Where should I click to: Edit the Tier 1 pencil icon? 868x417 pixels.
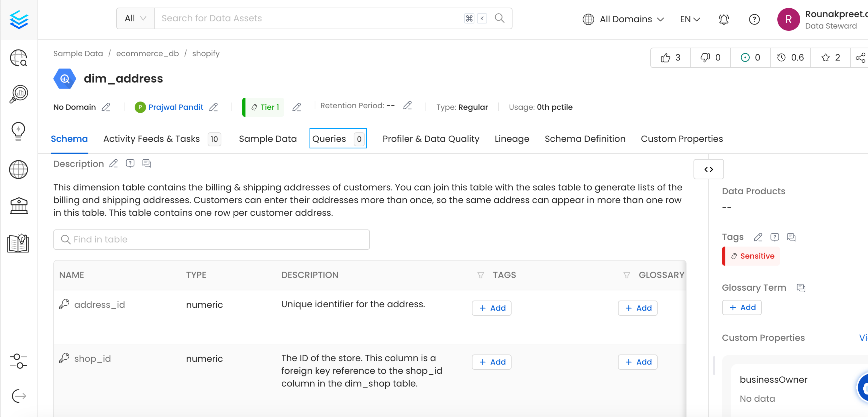point(296,107)
